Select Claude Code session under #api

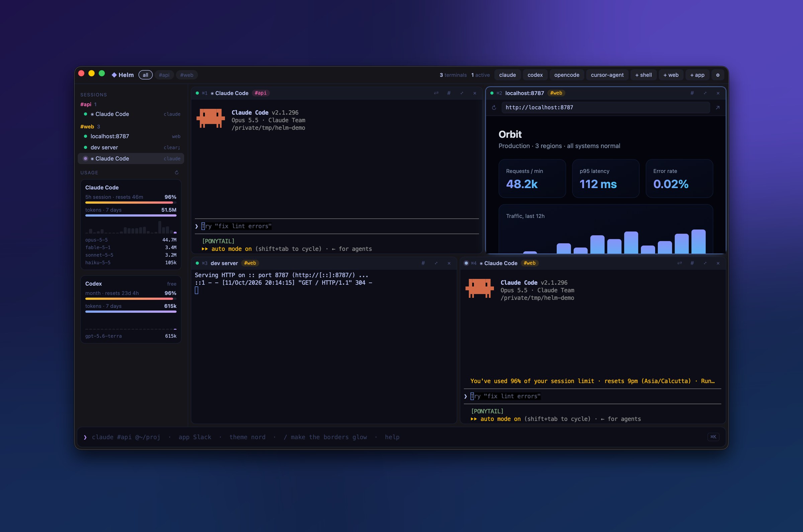pos(131,114)
